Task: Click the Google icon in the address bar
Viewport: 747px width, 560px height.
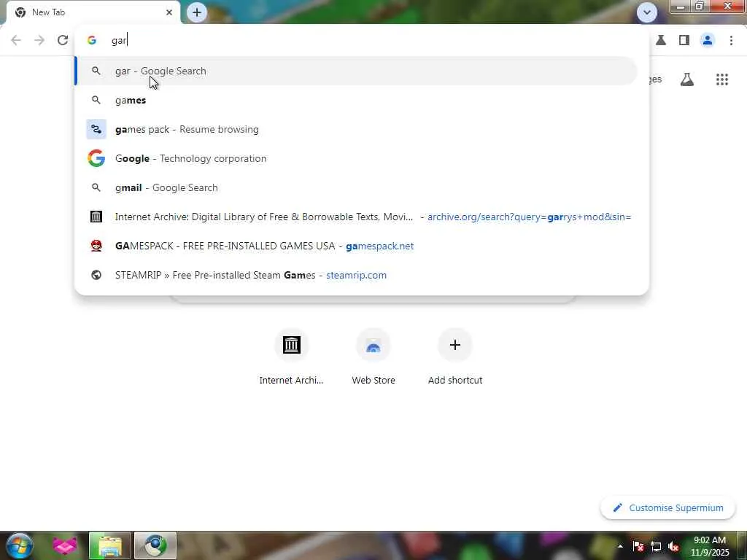Action: coord(92,41)
